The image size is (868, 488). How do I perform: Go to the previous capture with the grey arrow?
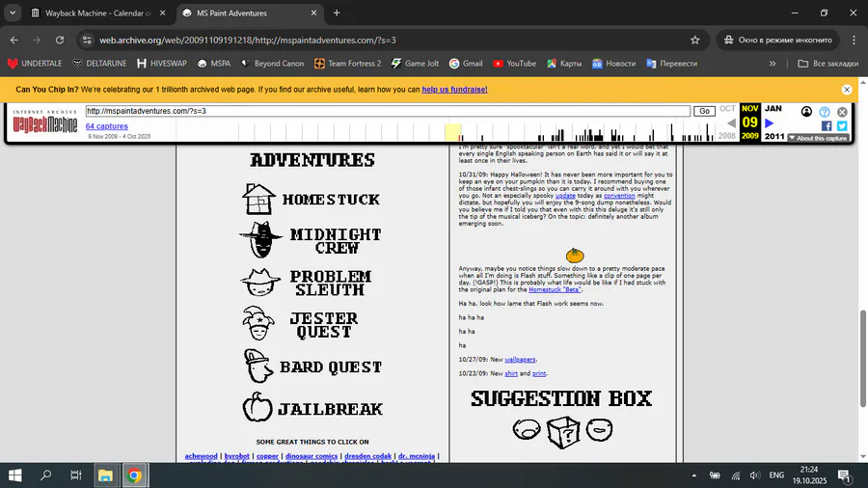pyautogui.click(x=731, y=122)
